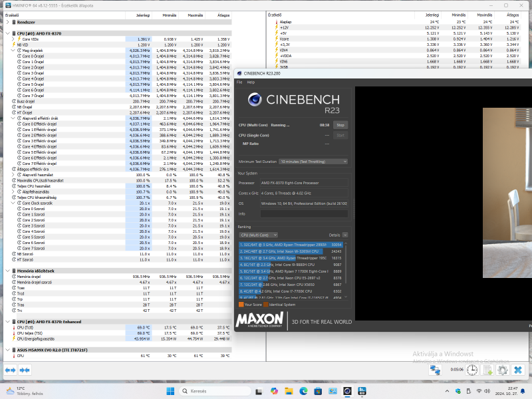The height and width of the screenshot is (399, 532).
Task: Collapse CPU AMD FX-8370: Enhanced group
Action: tap(7, 322)
